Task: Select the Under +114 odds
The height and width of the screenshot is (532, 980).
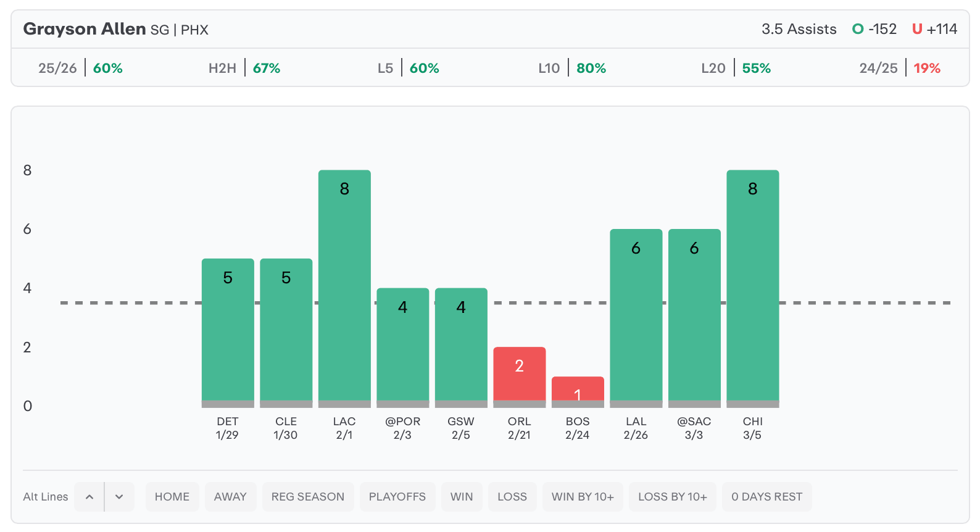Action: click(934, 29)
